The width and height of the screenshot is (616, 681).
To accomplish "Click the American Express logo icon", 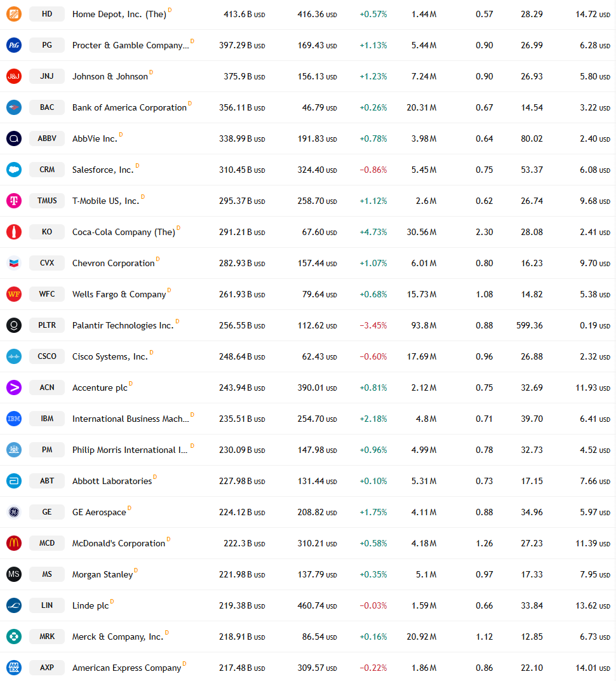I will tap(14, 668).
